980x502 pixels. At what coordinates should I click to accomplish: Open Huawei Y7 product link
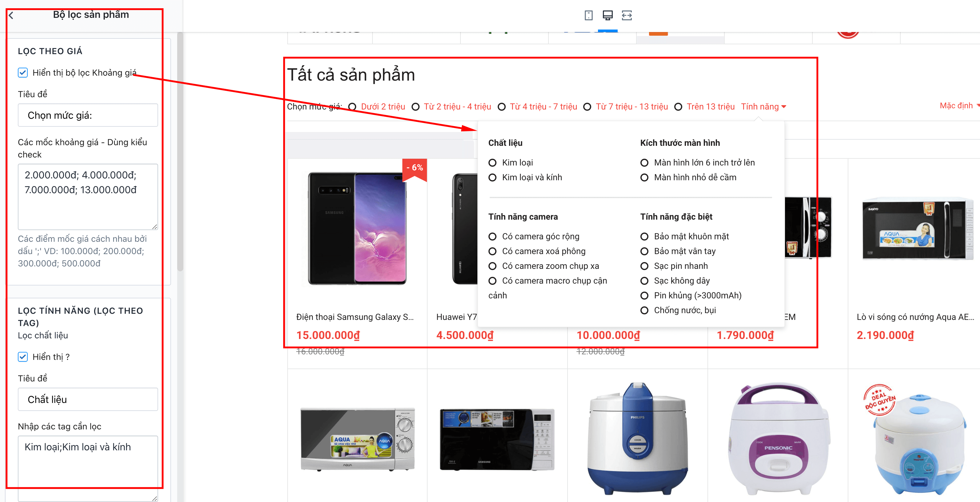(456, 317)
